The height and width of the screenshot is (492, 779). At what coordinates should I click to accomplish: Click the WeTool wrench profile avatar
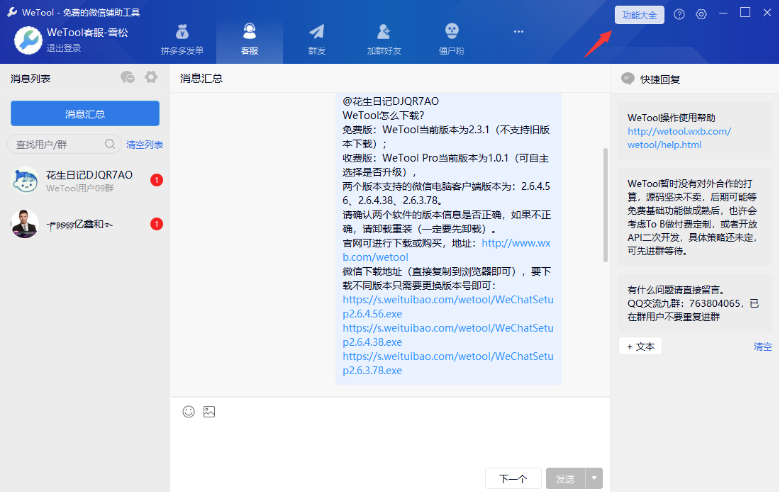point(28,40)
